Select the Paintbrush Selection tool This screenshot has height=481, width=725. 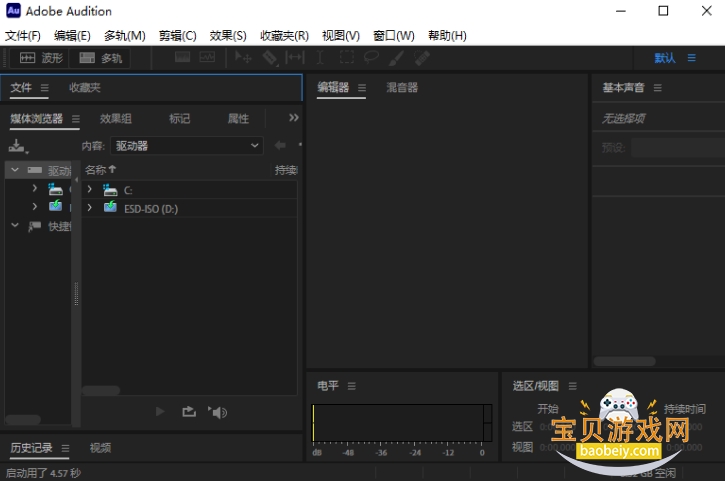396,58
